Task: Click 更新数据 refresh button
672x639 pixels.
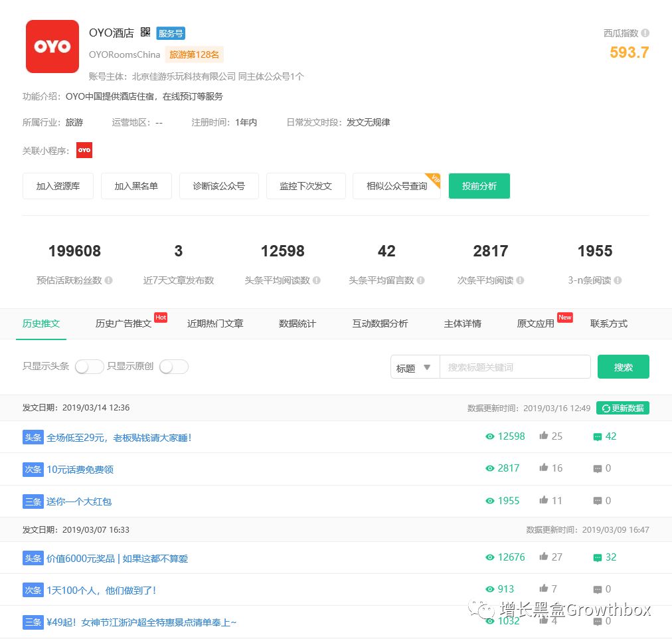Action: pos(623,408)
